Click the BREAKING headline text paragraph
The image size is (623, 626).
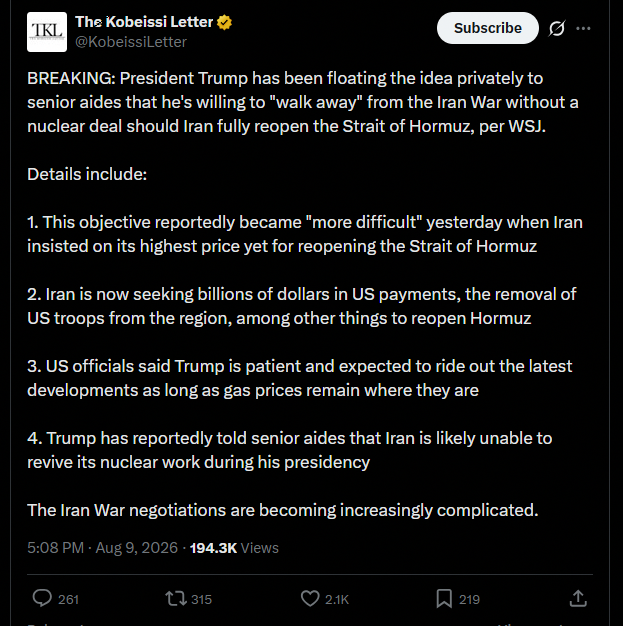pyautogui.click(x=303, y=102)
